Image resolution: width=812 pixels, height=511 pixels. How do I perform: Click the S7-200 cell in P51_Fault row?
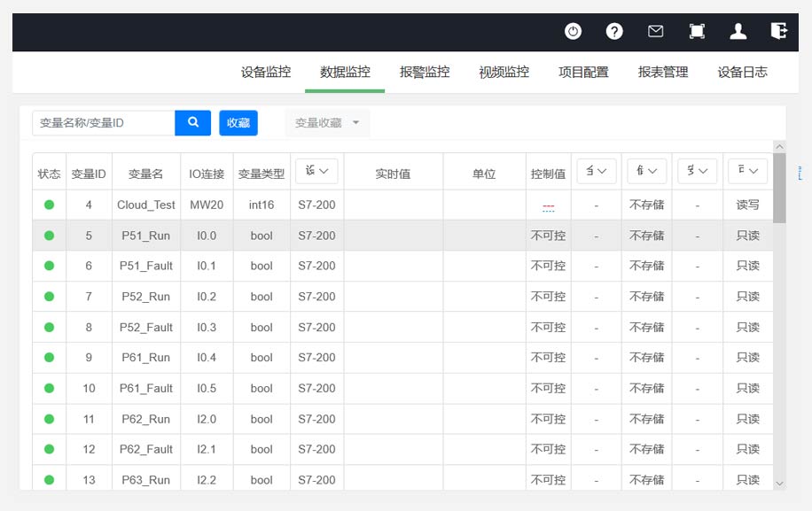coord(317,266)
